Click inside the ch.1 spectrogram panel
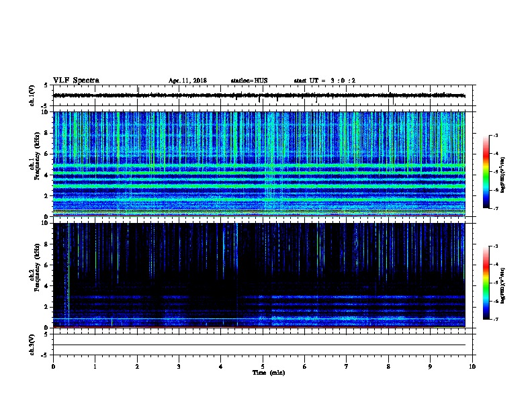The height and width of the screenshot is (411, 532). [x=259, y=164]
